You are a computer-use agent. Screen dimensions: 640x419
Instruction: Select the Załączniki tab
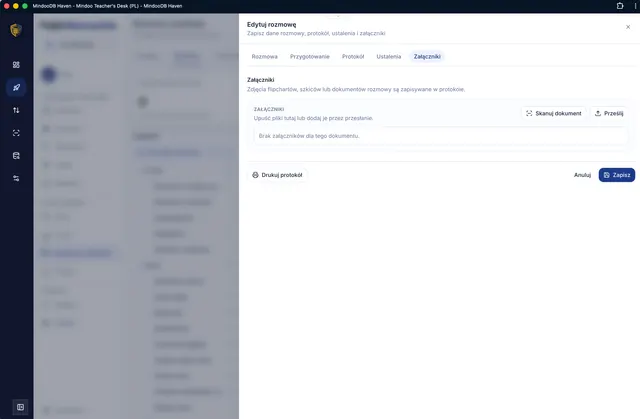(427, 56)
